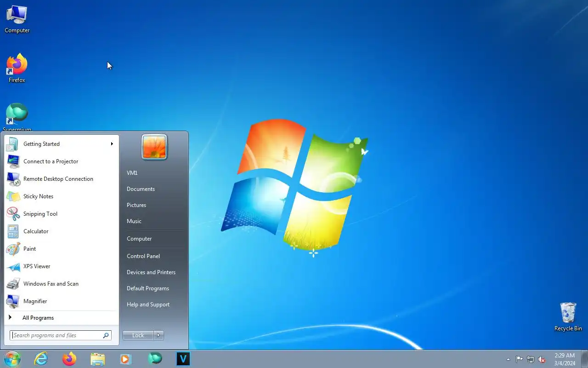Image resolution: width=588 pixels, height=368 pixels.
Task: Click the clock showing 2:29 AM
Action: pos(565,359)
